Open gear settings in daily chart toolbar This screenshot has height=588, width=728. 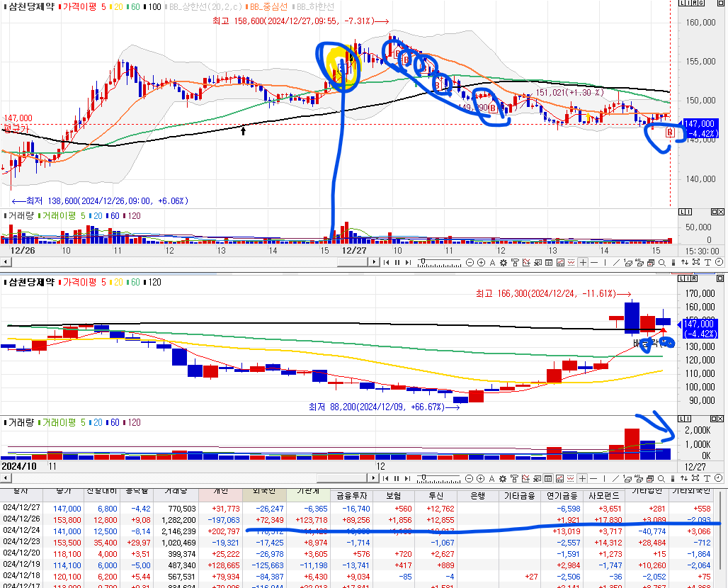pos(503,478)
